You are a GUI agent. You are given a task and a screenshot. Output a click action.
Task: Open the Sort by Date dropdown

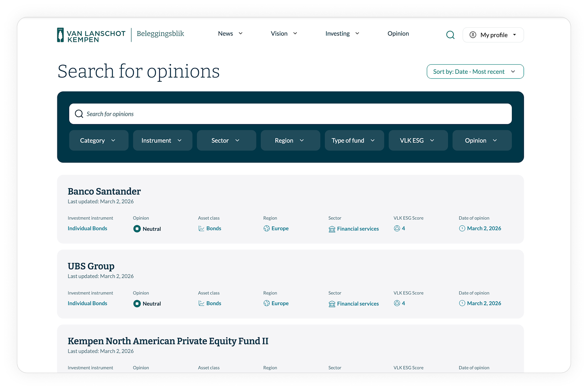click(x=475, y=72)
